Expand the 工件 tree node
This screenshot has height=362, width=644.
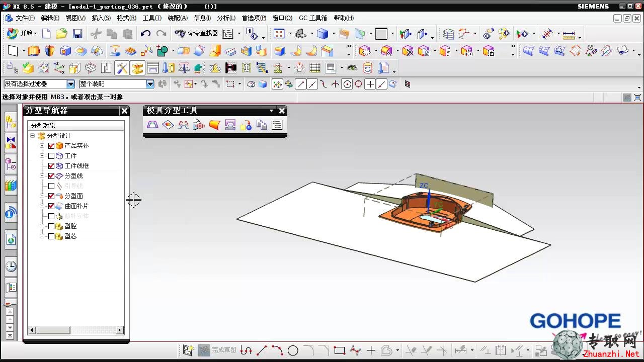click(x=42, y=156)
